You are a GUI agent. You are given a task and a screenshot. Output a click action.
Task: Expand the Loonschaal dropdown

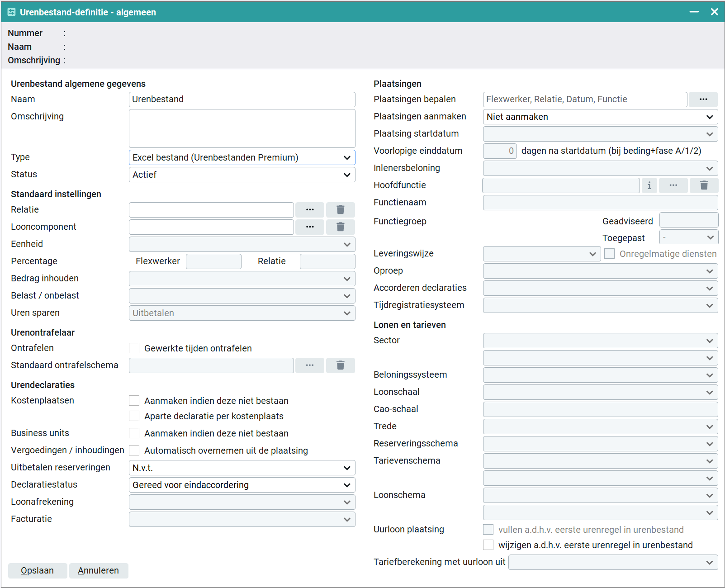[x=600, y=392]
